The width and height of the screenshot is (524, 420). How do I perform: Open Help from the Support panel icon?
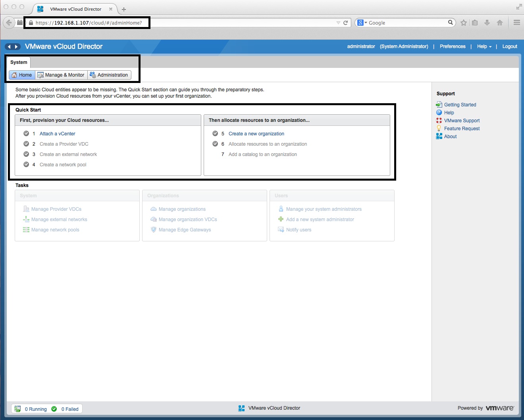pyautogui.click(x=439, y=112)
